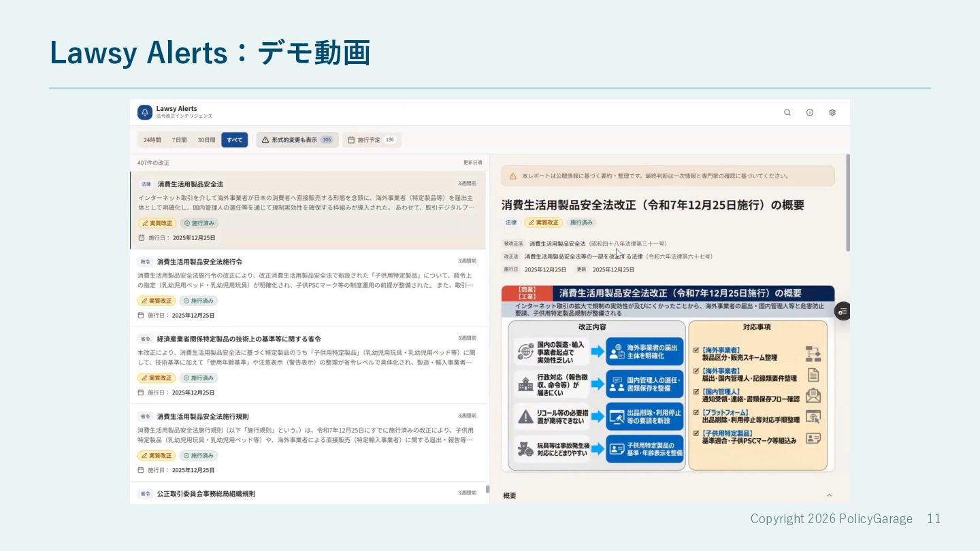Click 改正法 消費生活用製品安全法等の一部を改正する法律 text

[x=618, y=256]
